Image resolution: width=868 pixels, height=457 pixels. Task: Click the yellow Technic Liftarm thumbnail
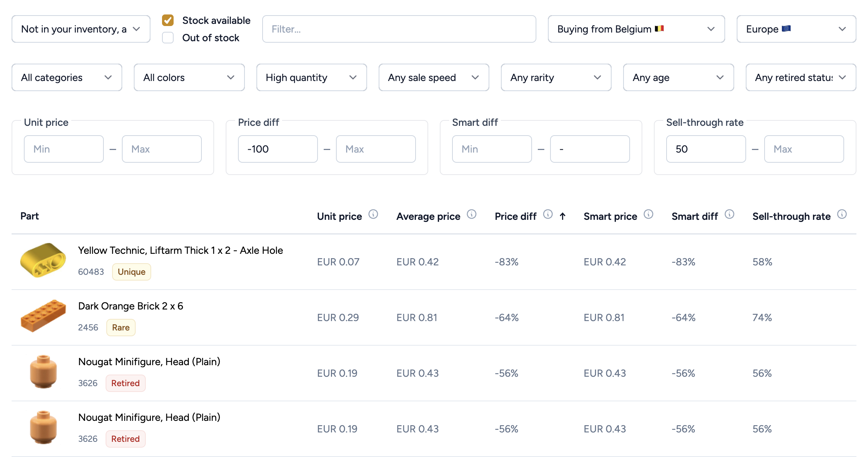(43, 260)
